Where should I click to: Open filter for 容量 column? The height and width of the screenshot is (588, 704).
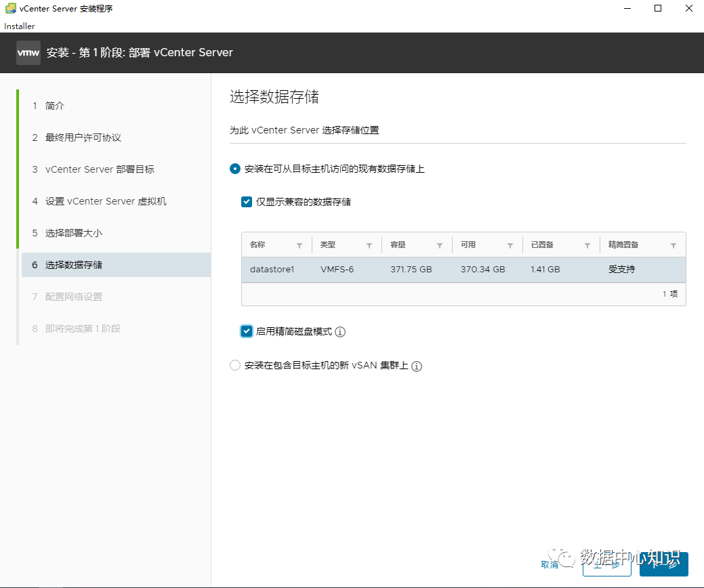tap(440, 245)
